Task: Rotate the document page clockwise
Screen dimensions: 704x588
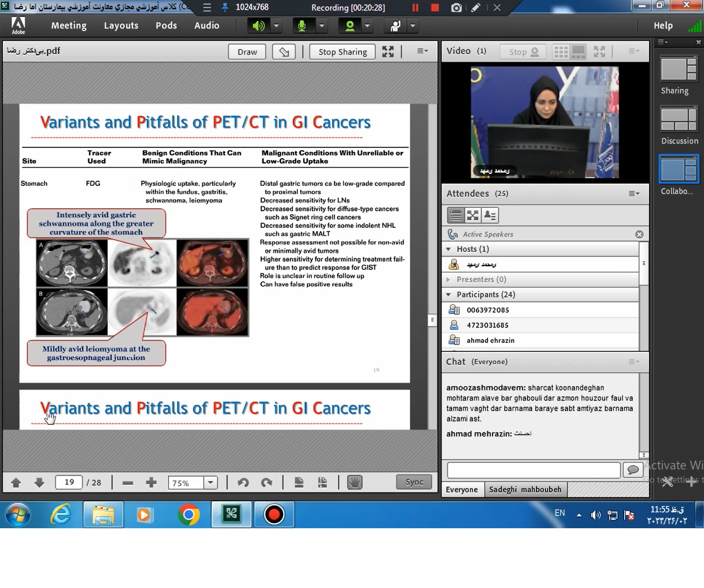Action: click(267, 483)
